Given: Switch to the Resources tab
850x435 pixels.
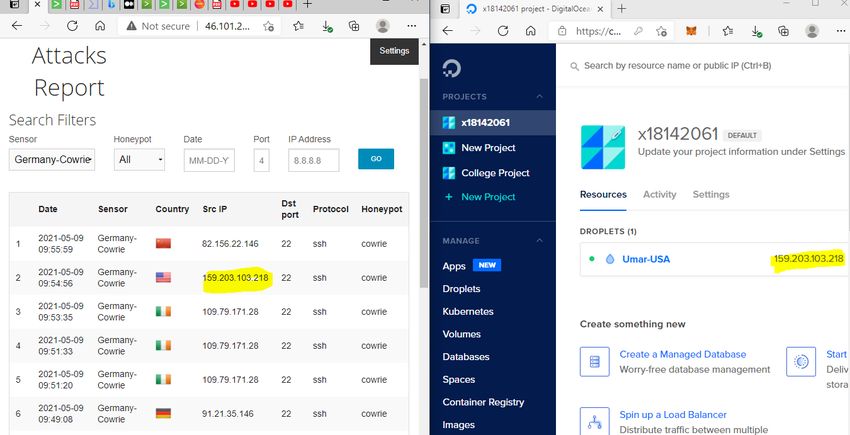Looking at the screenshot, I should (603, 194).
